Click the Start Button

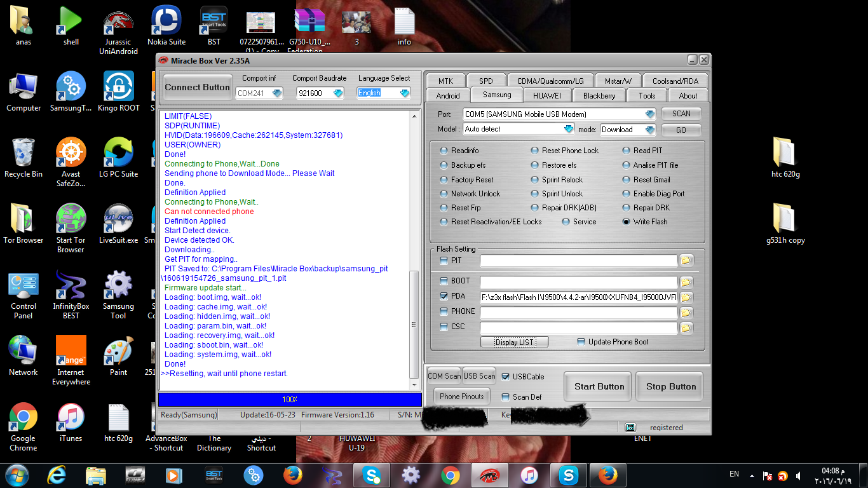pos(599,386)
